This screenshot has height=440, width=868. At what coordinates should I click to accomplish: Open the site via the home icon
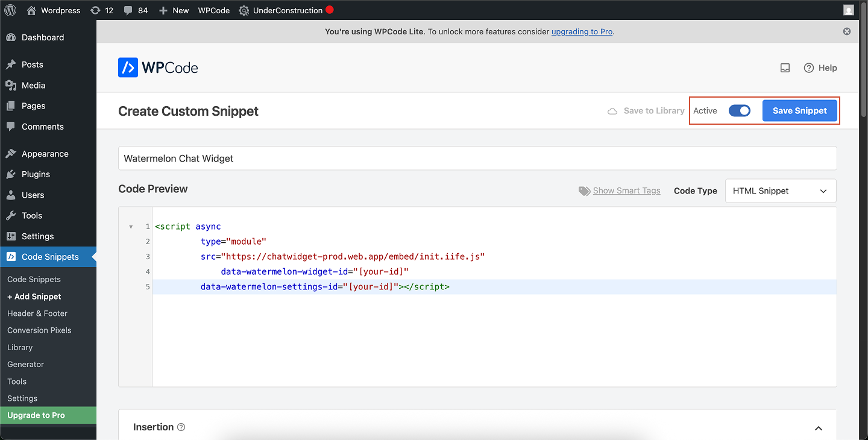click(31, 10)
